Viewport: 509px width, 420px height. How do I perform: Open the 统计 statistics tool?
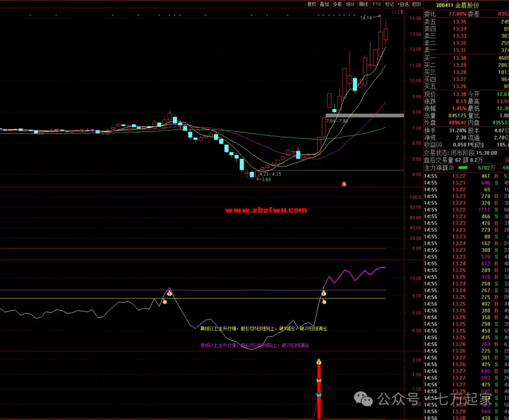(x=351, y=4)
